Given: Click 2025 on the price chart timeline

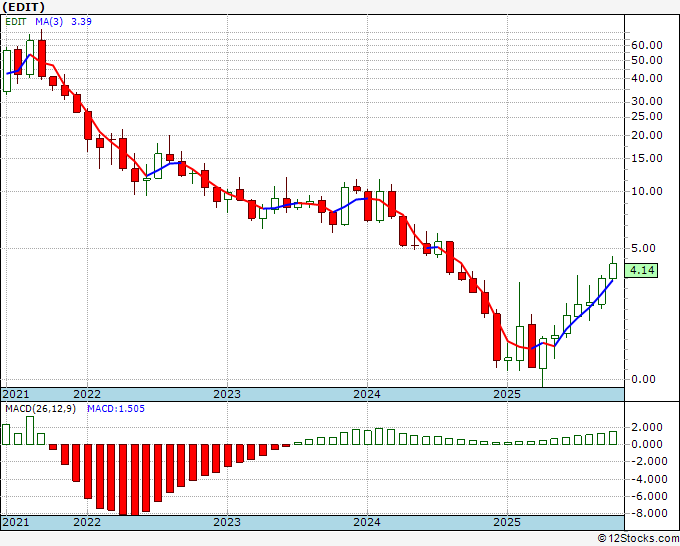Looking at the screenshot, I should tap(507, 394).
